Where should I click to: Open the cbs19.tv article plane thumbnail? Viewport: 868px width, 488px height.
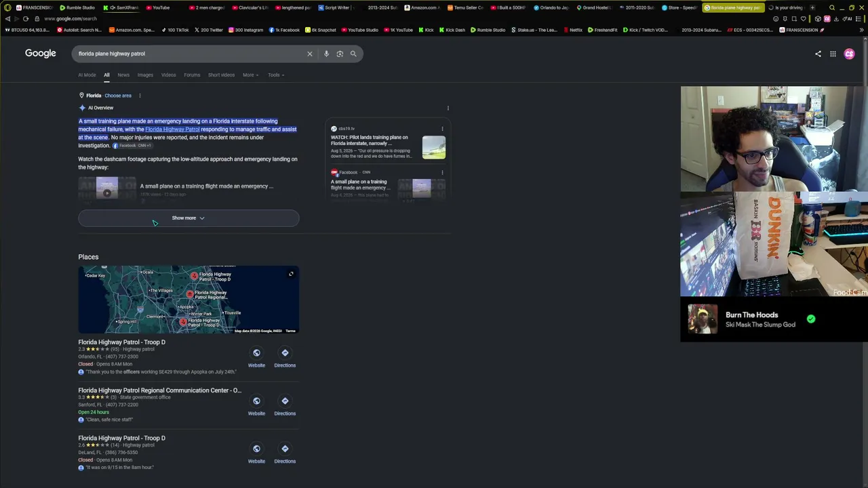coord(434,147)
